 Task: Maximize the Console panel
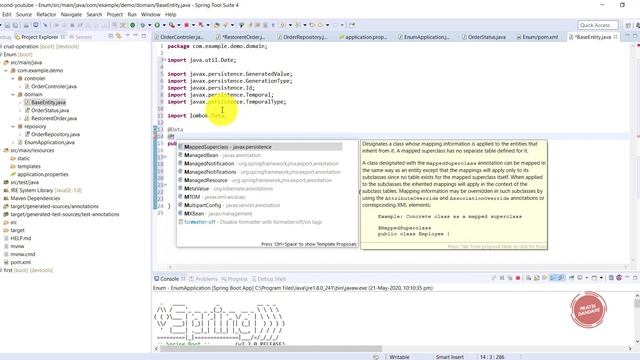[635, 278]
